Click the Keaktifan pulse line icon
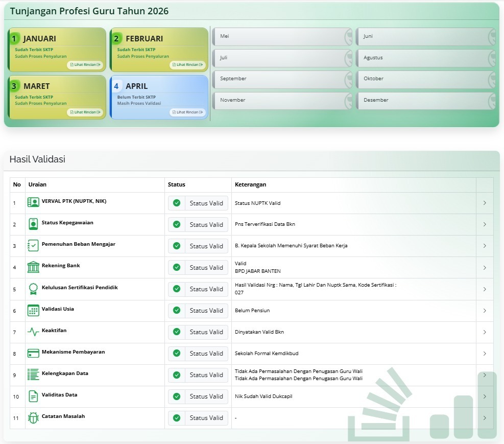The image size is (504, 444). point(33,332)
